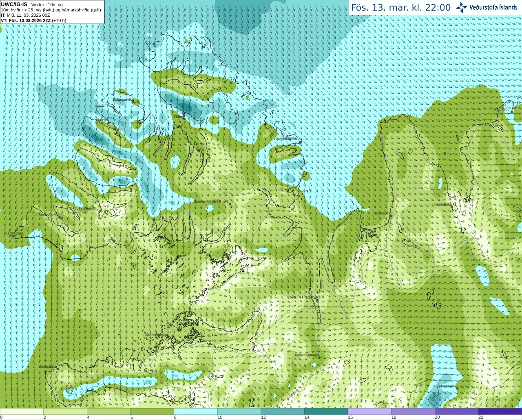Click the 'IT: Mið. 11. 03. 2026 00Z' line
This screenshot has width=522, height=420.
25,15
